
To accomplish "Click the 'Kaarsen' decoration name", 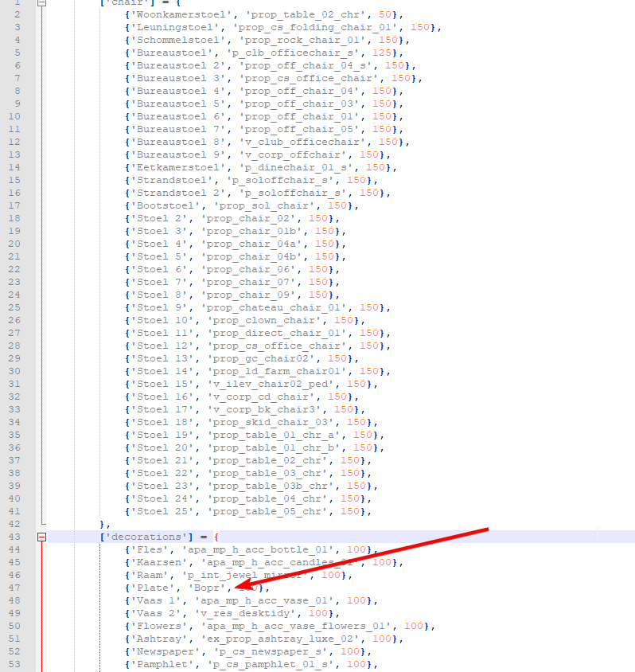I will click(x=156, y=562).
